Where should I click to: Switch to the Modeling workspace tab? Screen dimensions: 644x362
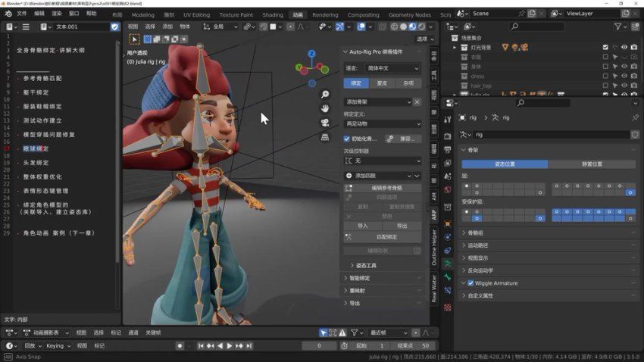coord(143,15)
